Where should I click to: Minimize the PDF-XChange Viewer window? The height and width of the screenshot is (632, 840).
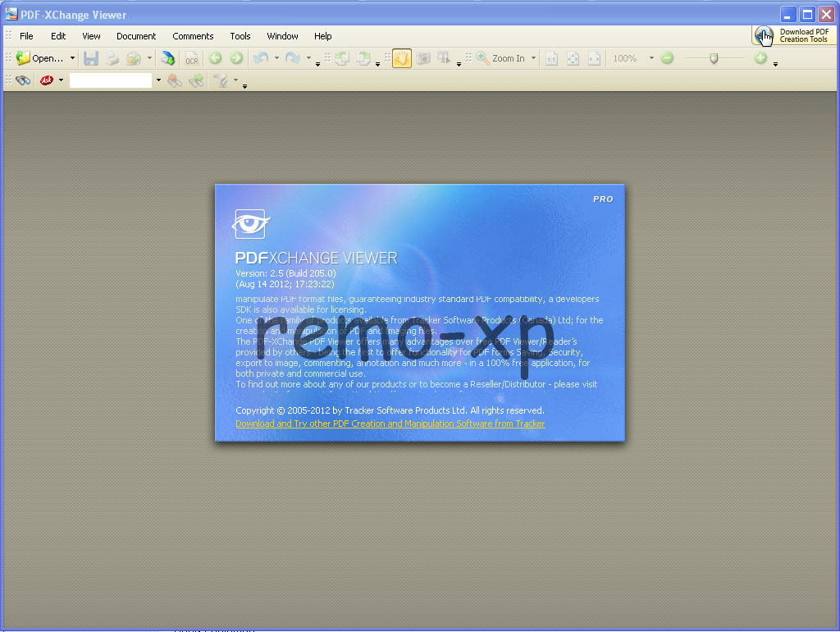787,15
